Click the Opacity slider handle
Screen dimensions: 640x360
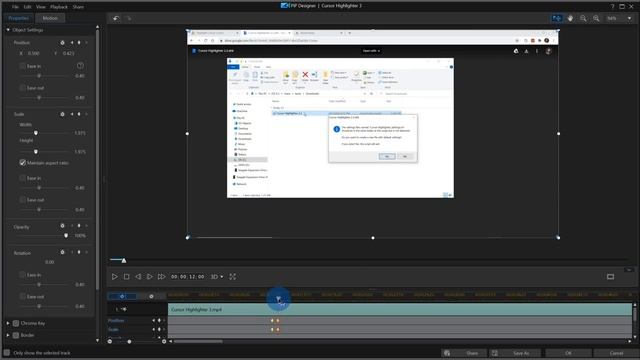click(x=66, y=236)
